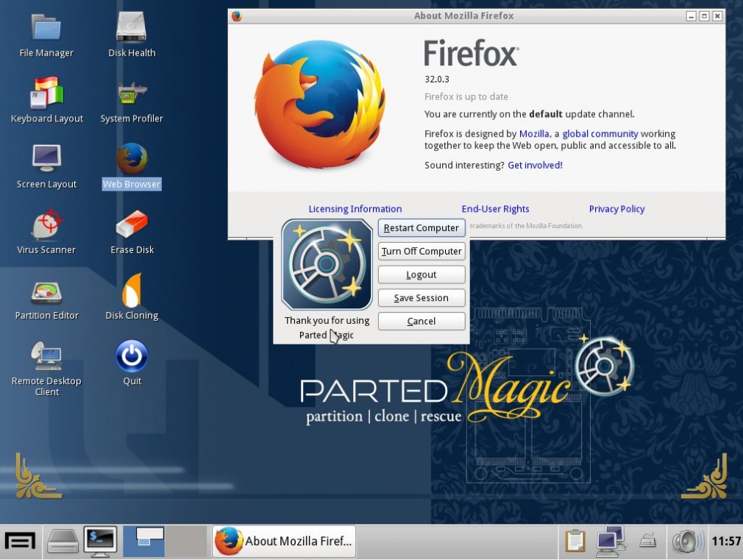Viewport: 743px width, 560px height.
Task: Click the Firefox logo in the About window
Action: pyautogui.click(x=320, y=104)
